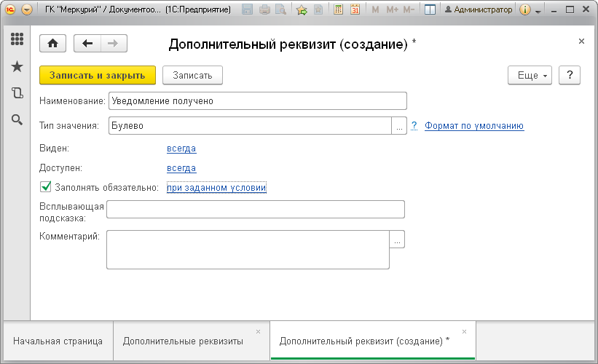598x364 pixels.
Task: Click the M memory button
Action: pyautogui.click(x=375, y=9)
